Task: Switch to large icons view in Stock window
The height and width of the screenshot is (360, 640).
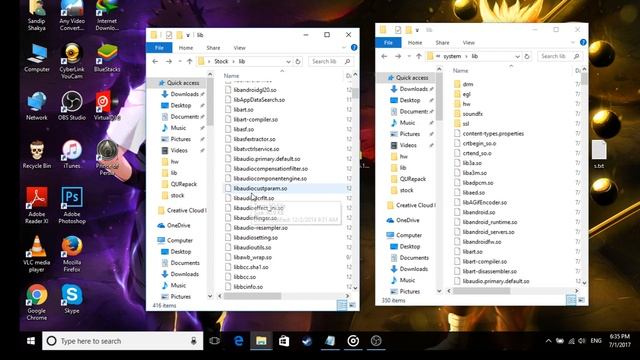Action: coord(352,305)
